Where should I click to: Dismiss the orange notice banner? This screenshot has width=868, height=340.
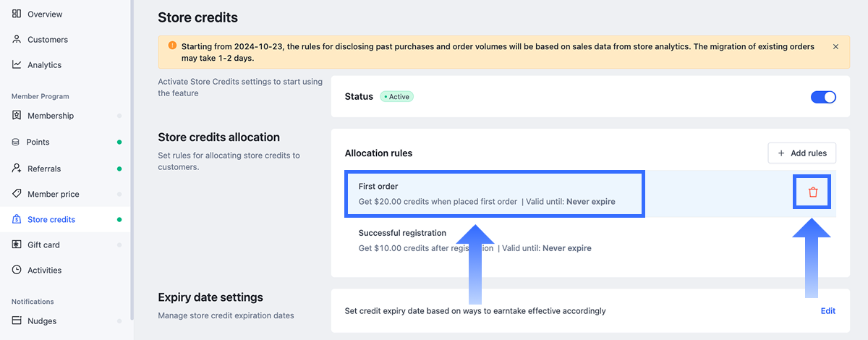point(835,46)
